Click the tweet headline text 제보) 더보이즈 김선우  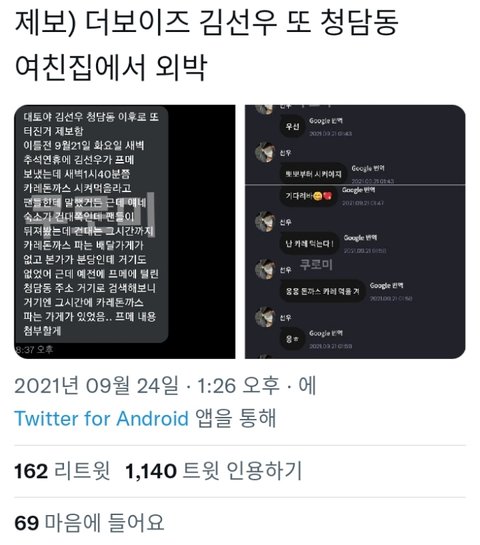pos(146,22)
